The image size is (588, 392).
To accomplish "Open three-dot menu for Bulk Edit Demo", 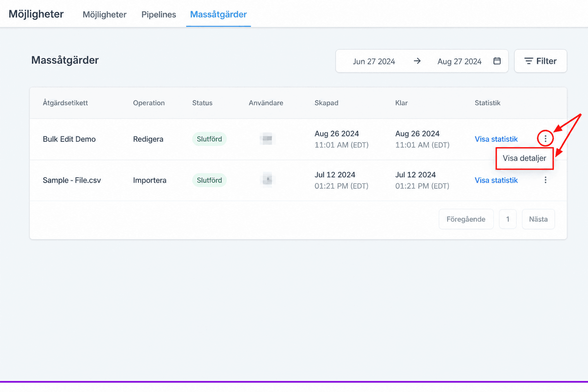I will pos(545,138).
